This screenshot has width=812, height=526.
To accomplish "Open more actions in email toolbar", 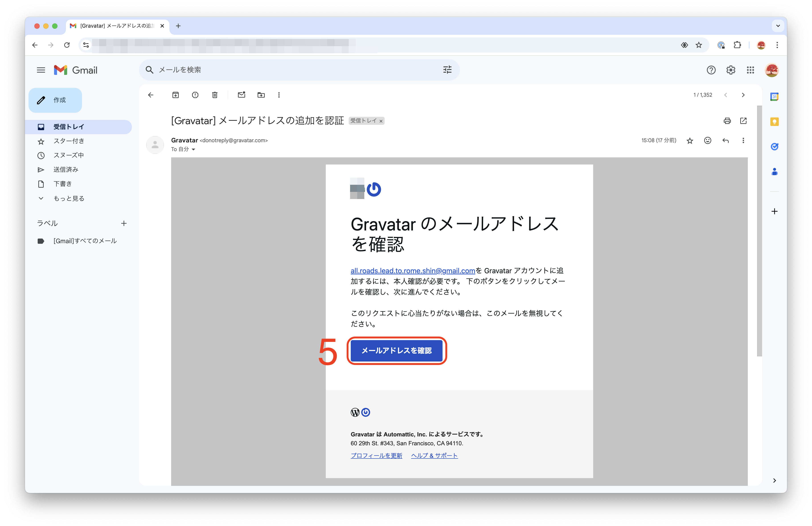I will click(x=279, y=95).
